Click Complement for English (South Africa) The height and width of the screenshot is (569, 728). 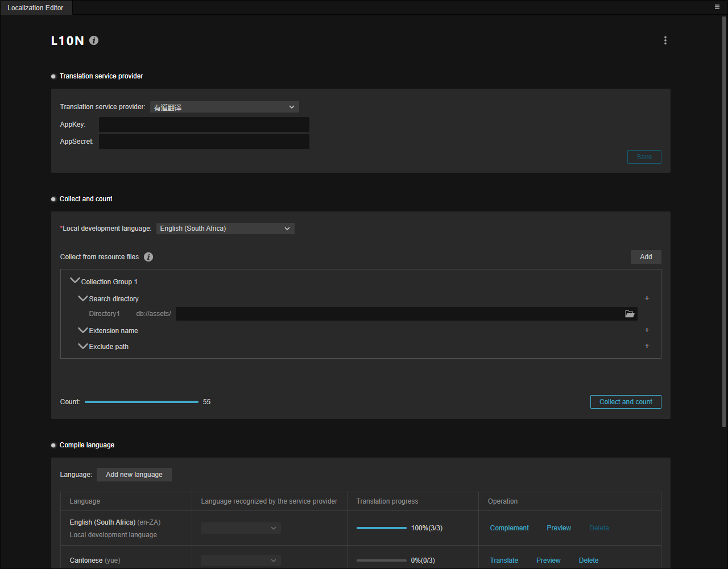point(510,528)
